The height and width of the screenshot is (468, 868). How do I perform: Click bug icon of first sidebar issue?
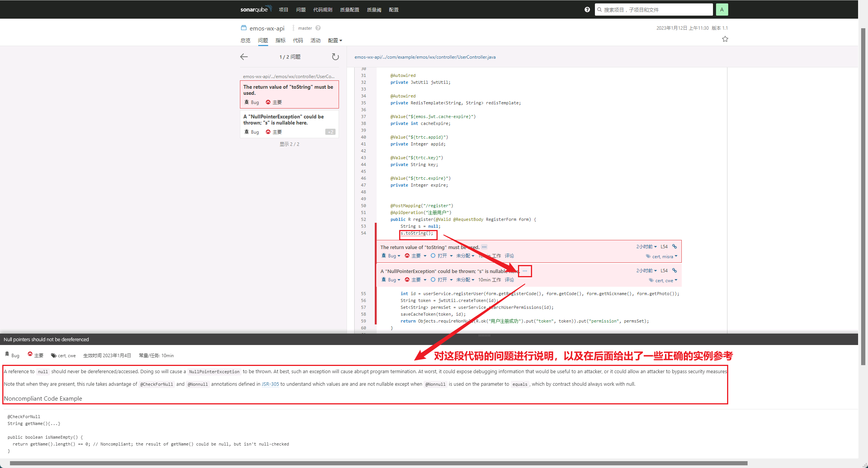click(x=246, y=102)
